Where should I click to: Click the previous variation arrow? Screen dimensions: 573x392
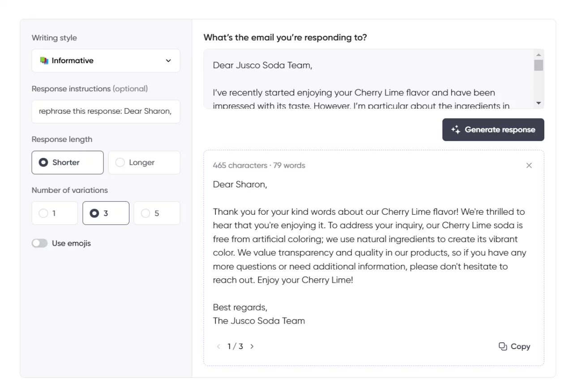click(x=218, y=346)
